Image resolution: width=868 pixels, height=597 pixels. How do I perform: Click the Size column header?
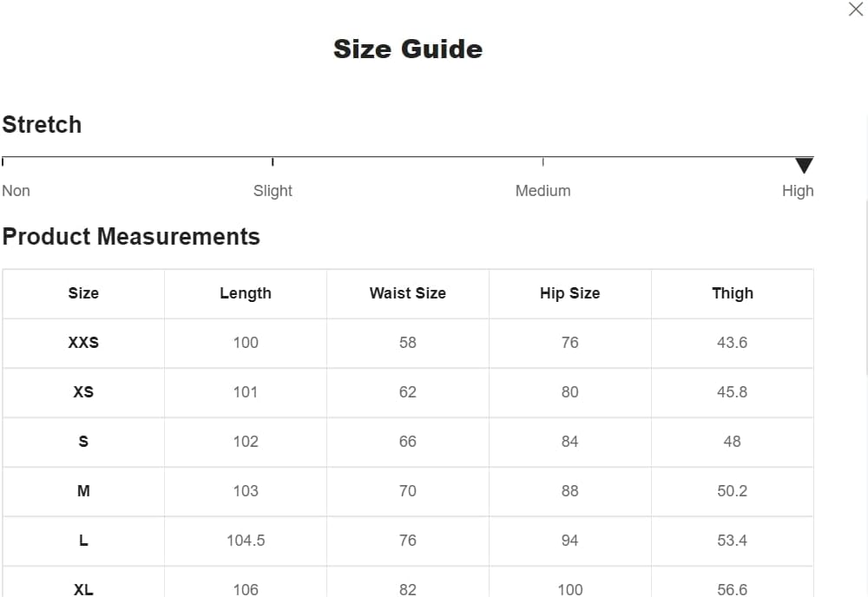(x=83, y=293)
